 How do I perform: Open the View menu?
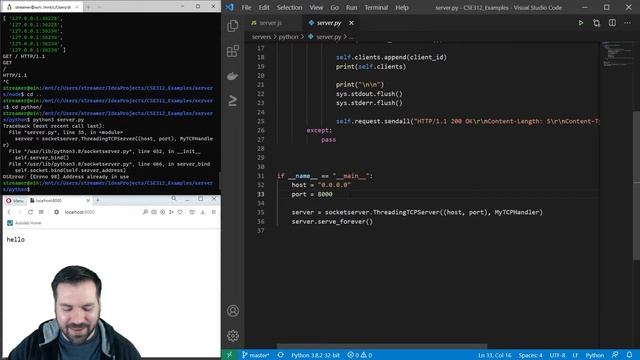pos(316,7)
